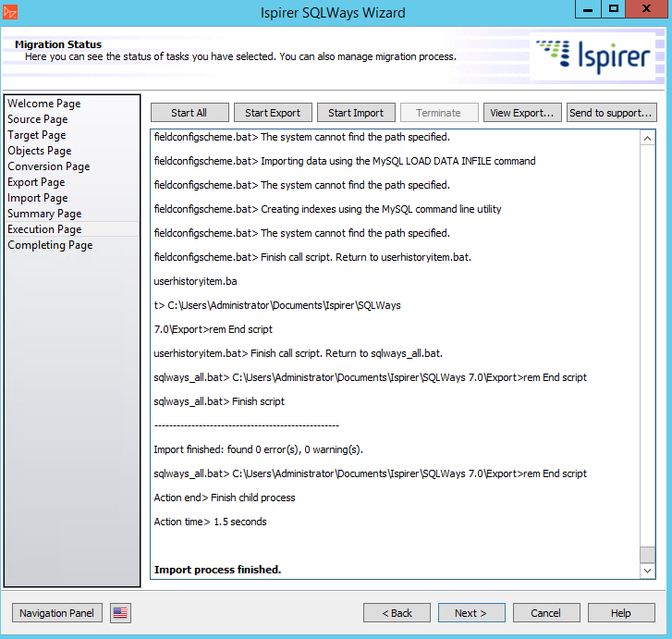Select Source Page in navigation list

coord(37,119)
